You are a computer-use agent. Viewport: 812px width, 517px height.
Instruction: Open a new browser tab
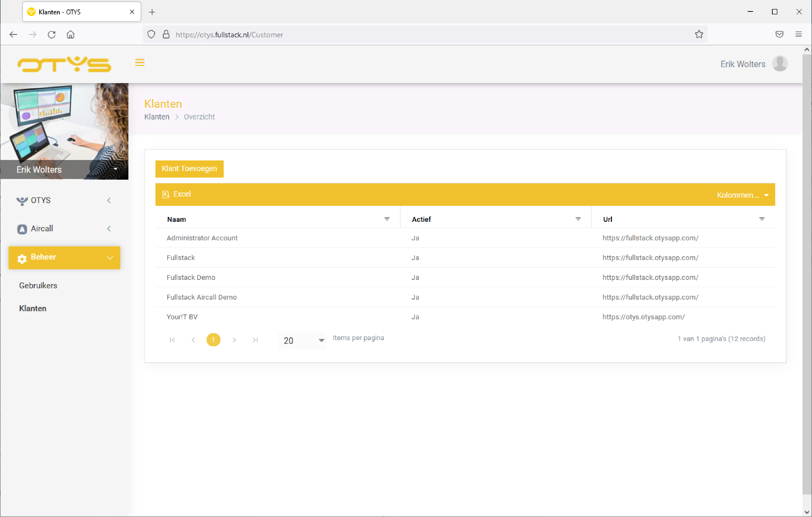(152, 12)
